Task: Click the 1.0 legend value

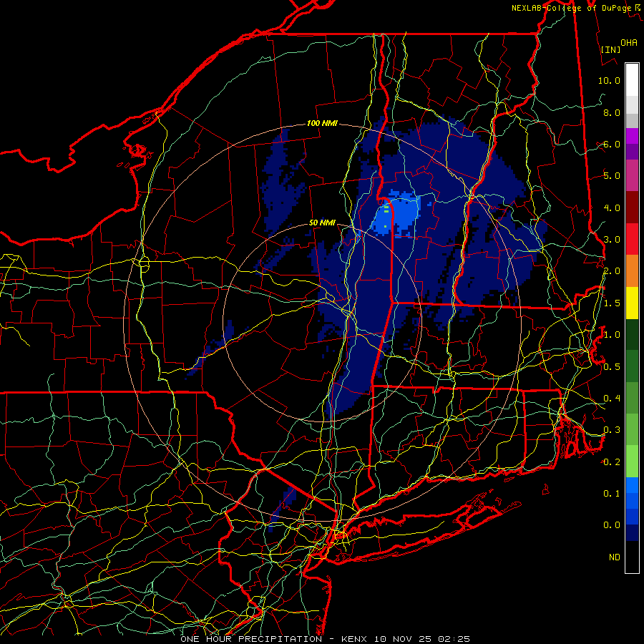Action: [x=612, y=335]
